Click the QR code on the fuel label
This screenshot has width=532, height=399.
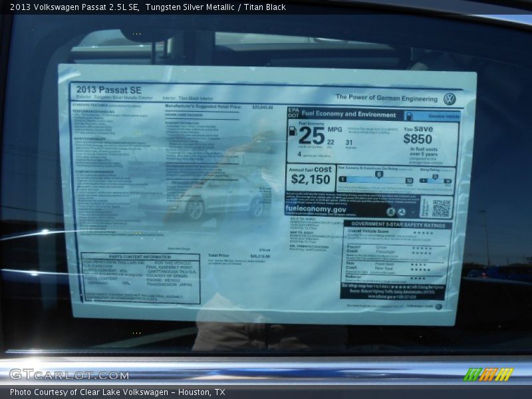(441, 208)
